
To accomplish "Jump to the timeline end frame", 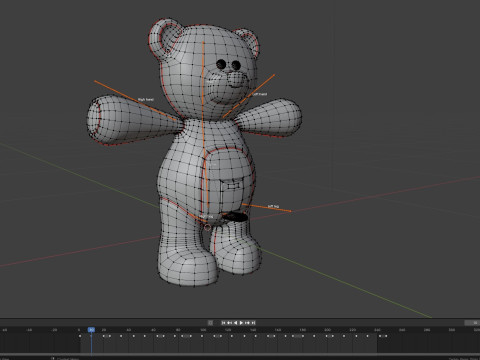I will (x=253, y=323).
